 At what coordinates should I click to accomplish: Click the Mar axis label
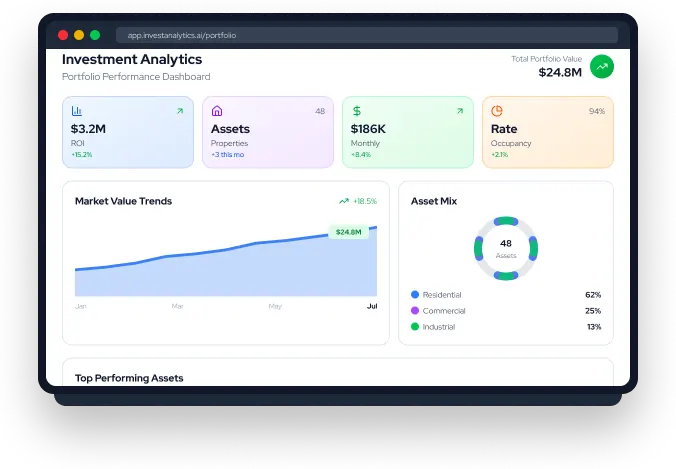(x=177, y=306)
